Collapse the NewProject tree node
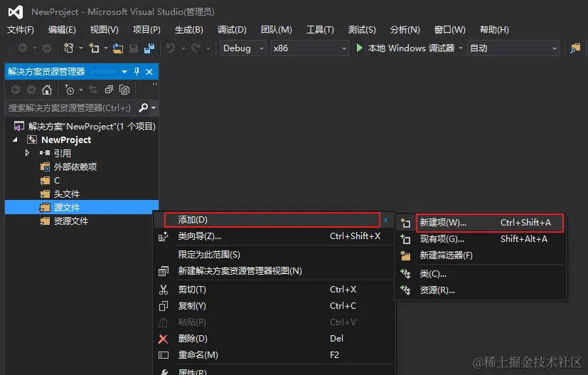Viewport: 588px width, 375px height. pyautogui.click(x=15, y=139)
